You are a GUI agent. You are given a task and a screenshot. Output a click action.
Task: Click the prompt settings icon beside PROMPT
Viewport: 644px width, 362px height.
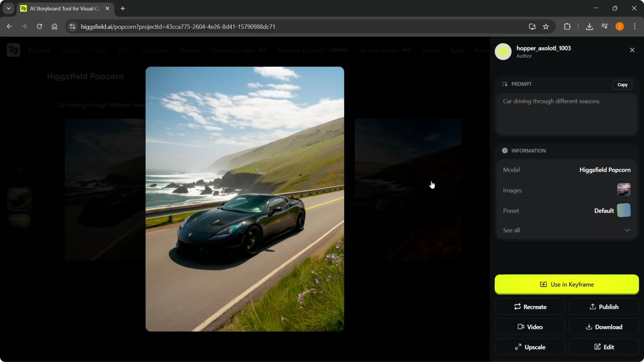pyautogui.click(x=505, y=84)
